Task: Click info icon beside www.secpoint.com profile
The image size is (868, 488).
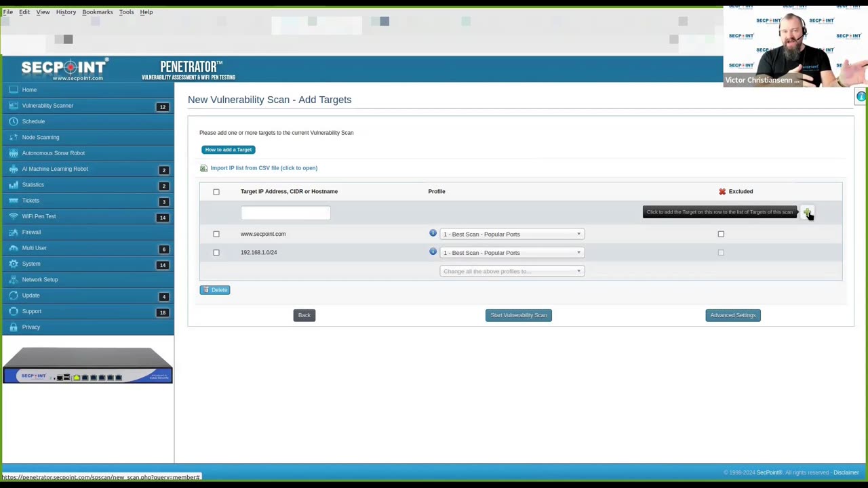Action: coord(433,233)
